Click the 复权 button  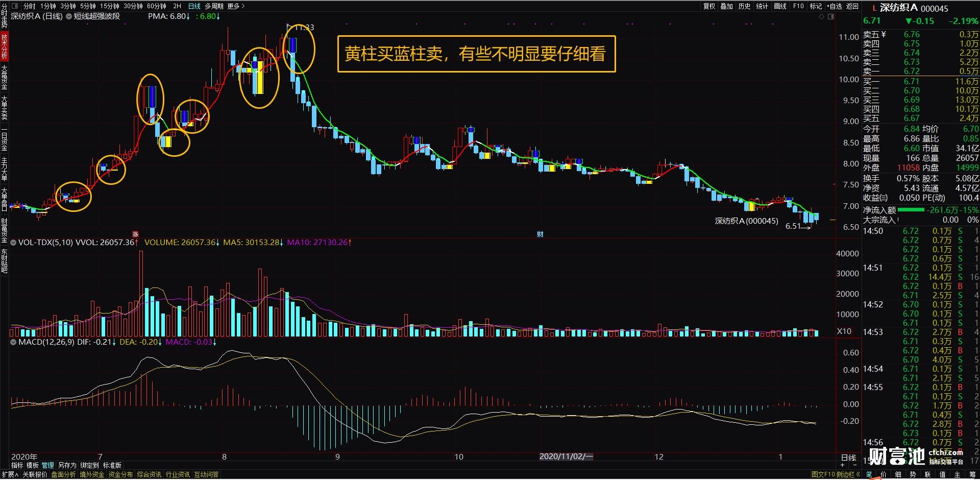pyautogui.click(x=709, y=6)
